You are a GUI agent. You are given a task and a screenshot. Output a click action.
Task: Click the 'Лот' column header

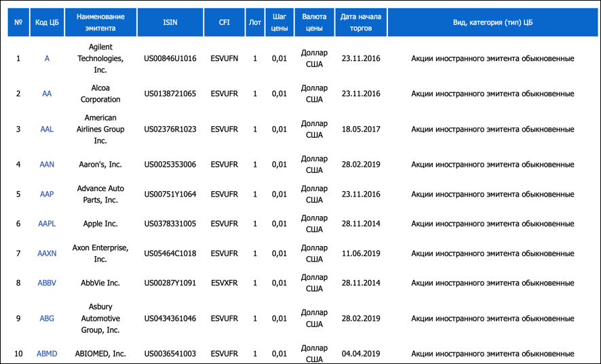pyautogui.click(x=255, y=22)
